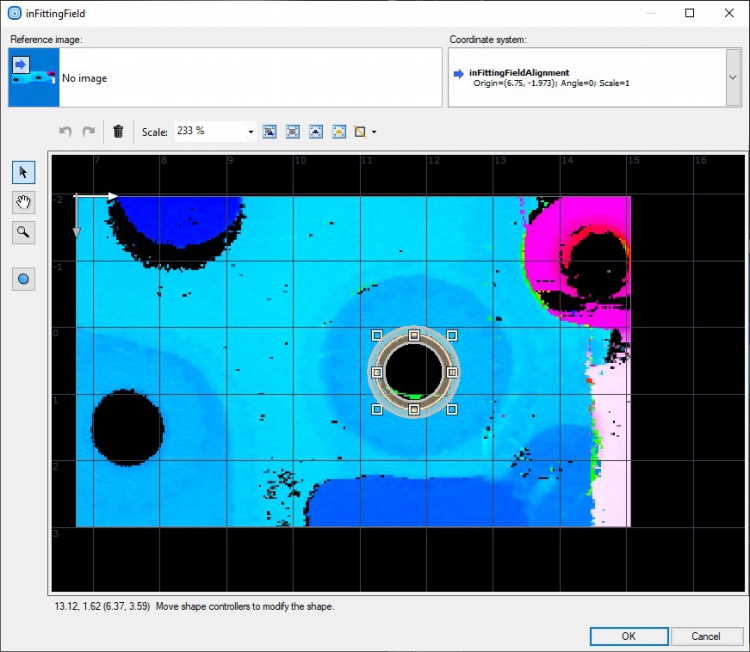Open the dropdown arrow beside the last toolbar icon
The width and height of the screenshot is (750, 652).
[374, 131]
